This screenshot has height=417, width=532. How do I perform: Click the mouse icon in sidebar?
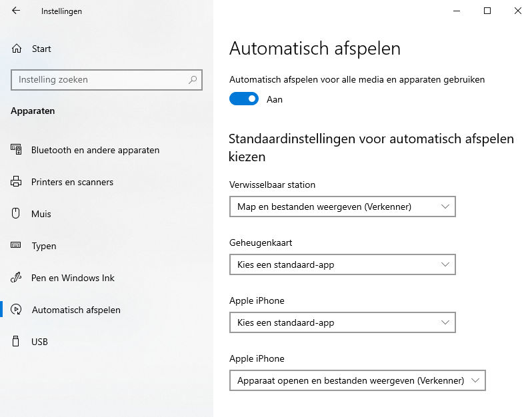click(17, 214)
